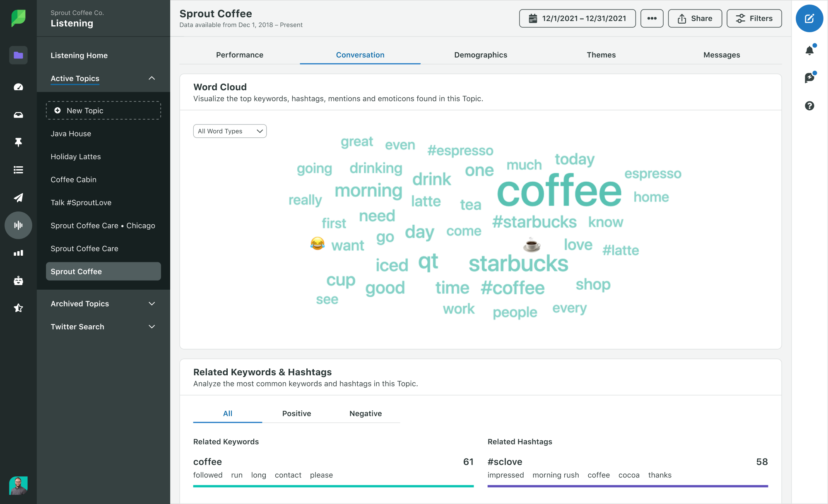Viewport: 828px width, 504px height.
Task: Click the Filters button
Action: [754, 18]
